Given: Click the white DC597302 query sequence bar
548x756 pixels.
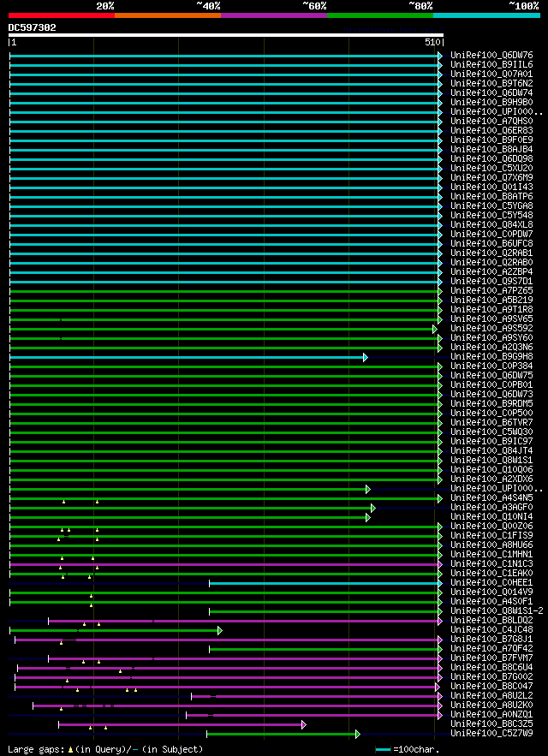Looking at the screenshot, I should point(226,35).
